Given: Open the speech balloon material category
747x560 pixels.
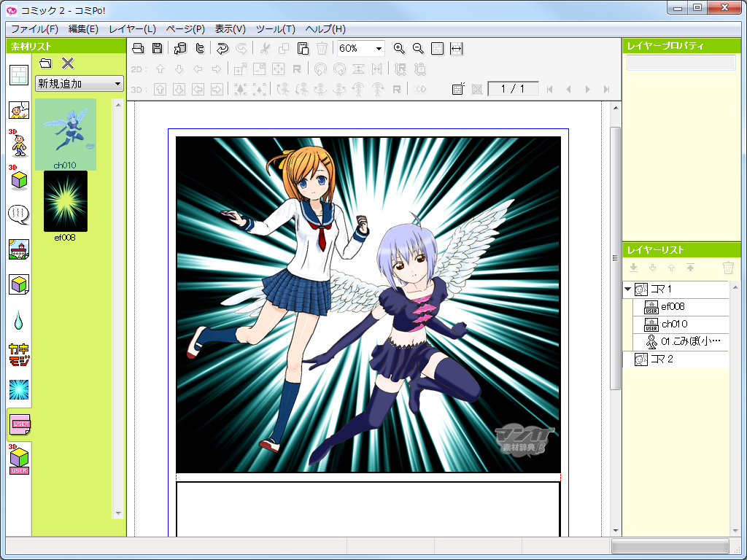Looking at the screenshot, I should coord(19,215).
